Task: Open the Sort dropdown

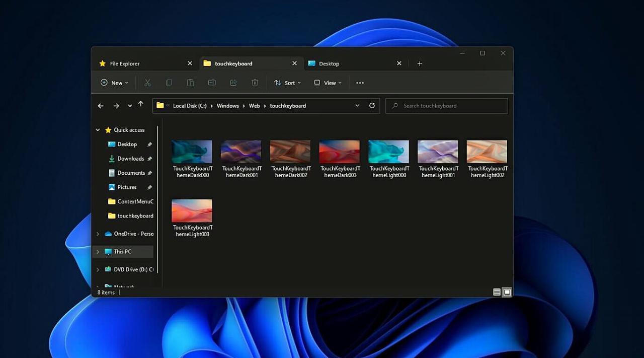Action: (287, 82)
